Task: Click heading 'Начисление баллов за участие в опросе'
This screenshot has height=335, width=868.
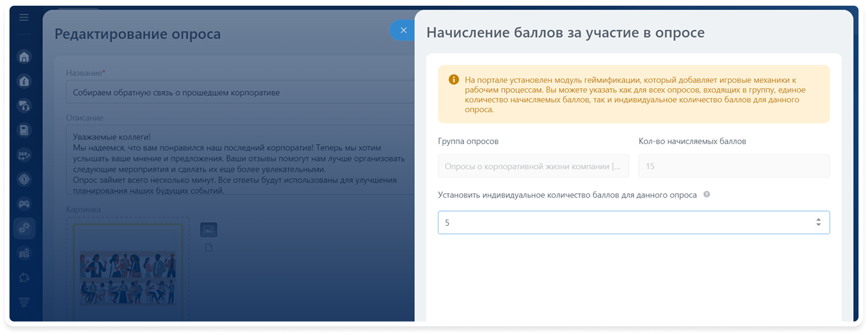Action: click(x=565, y=32)
